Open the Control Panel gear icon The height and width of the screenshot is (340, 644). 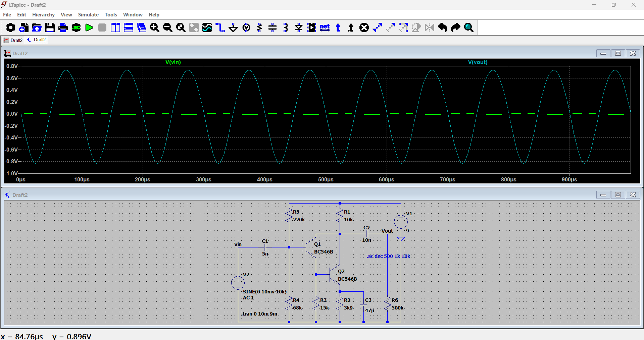pyautogui.click(x=11, y=27)
